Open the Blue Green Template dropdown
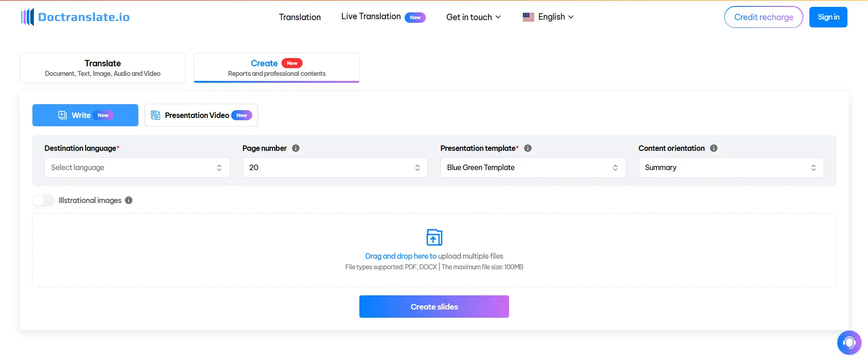The width and height of the screenshot is (868, 363). (533, 167)
